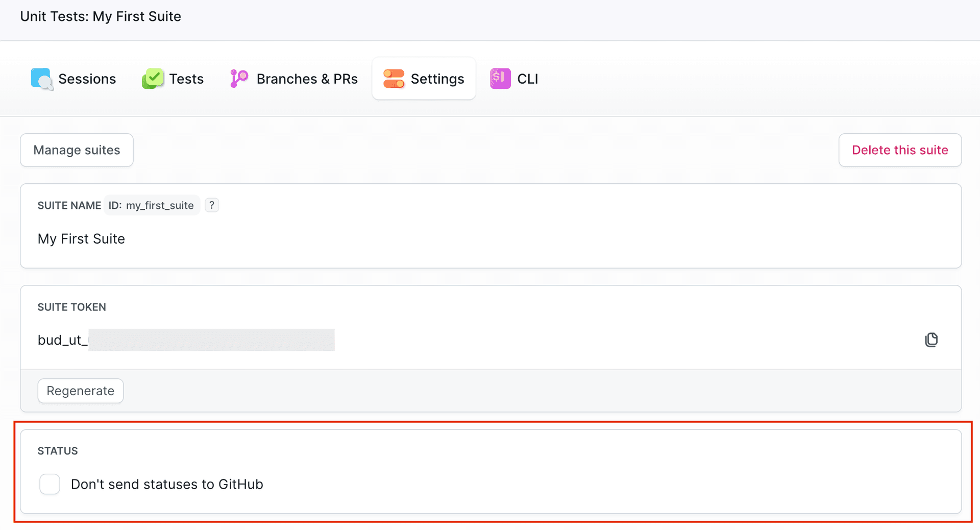980x530 pixels.
Task: Click the Sessions magnifier icon
Action: tap(42, 79)
